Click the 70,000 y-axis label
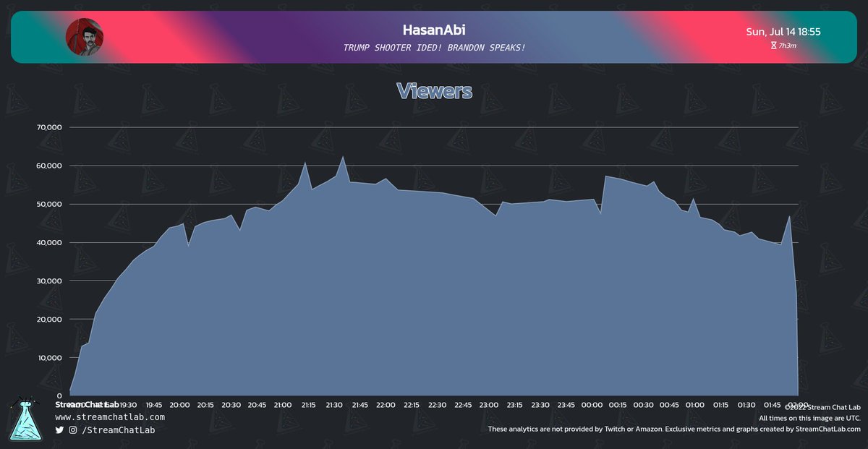 coord(49,127)
